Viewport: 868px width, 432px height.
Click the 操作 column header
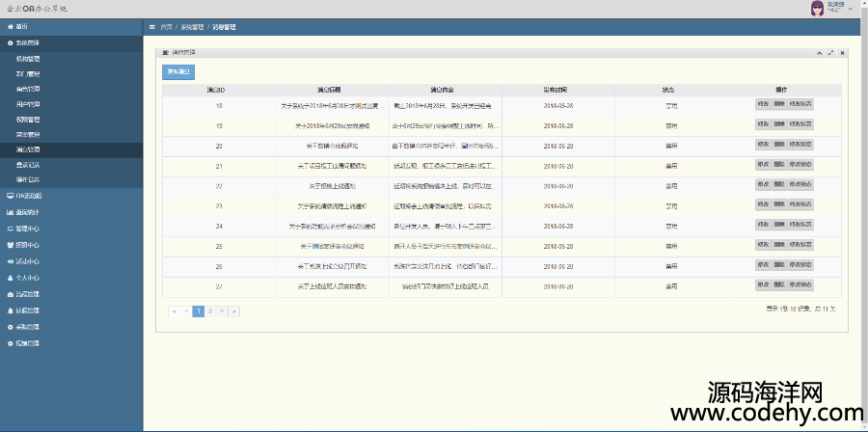click(x=784, y=90)
